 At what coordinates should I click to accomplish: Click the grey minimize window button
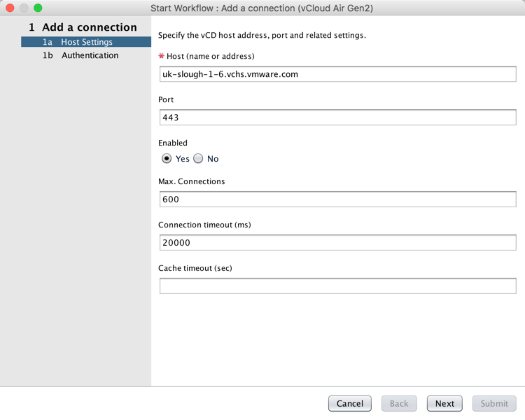[24, 8]
